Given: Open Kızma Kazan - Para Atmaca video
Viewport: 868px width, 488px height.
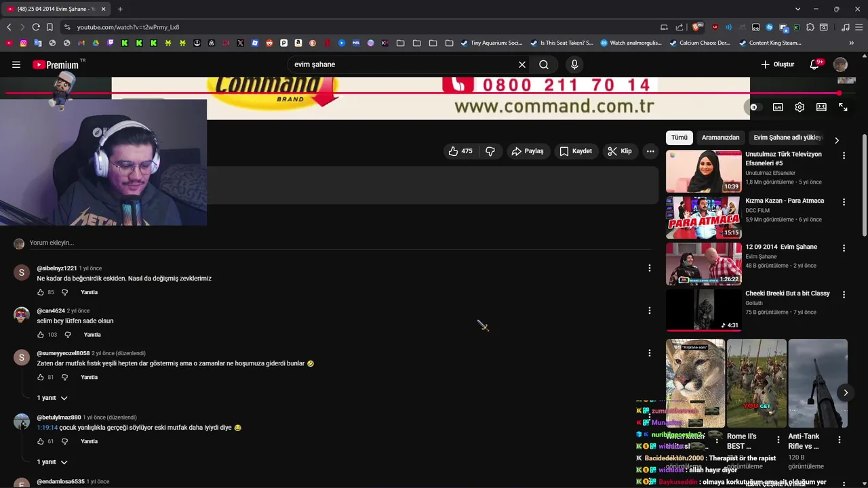Looking at the screenshot, I should 785,201.
